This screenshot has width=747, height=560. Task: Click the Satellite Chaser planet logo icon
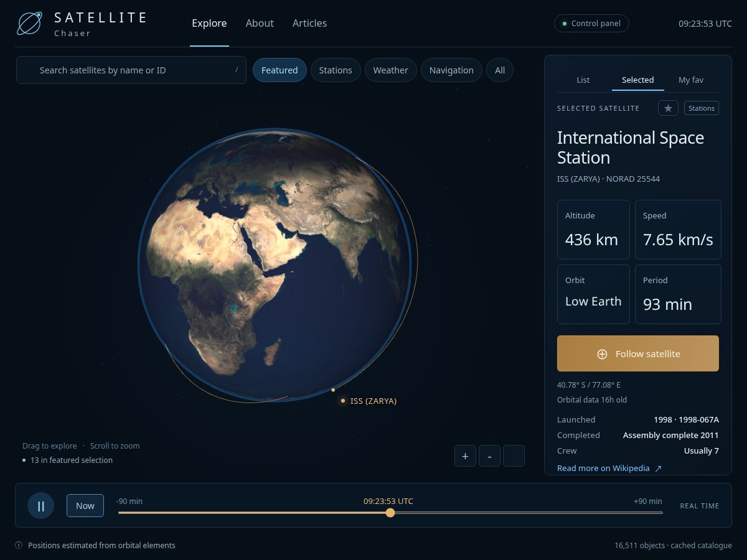pyautogui.click(x=29, y=23)
